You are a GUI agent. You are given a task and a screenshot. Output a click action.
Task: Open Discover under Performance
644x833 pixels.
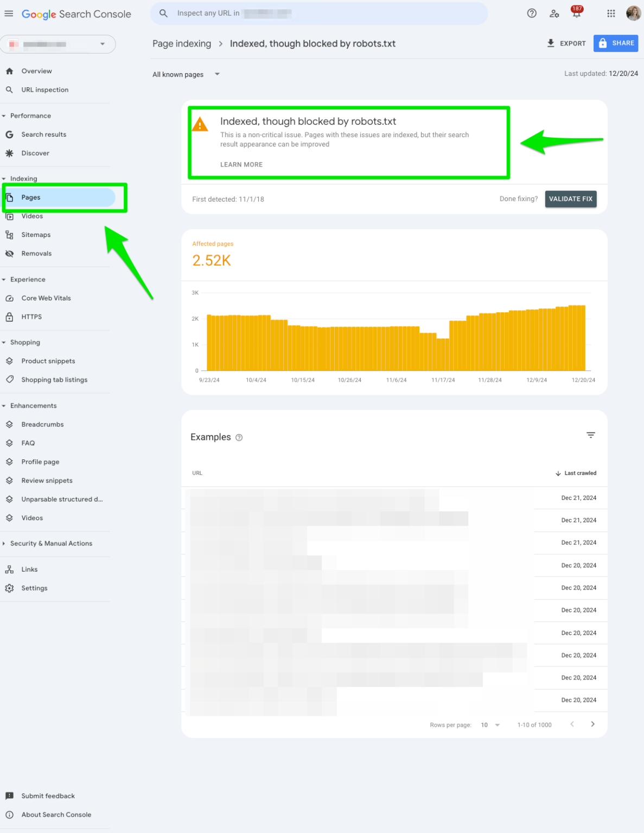[x=35, y=153]
